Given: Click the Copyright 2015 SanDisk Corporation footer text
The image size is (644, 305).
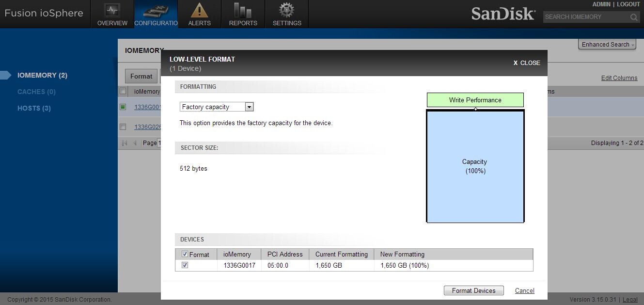Looking at the screenshot, I should [x=60, y=300].
